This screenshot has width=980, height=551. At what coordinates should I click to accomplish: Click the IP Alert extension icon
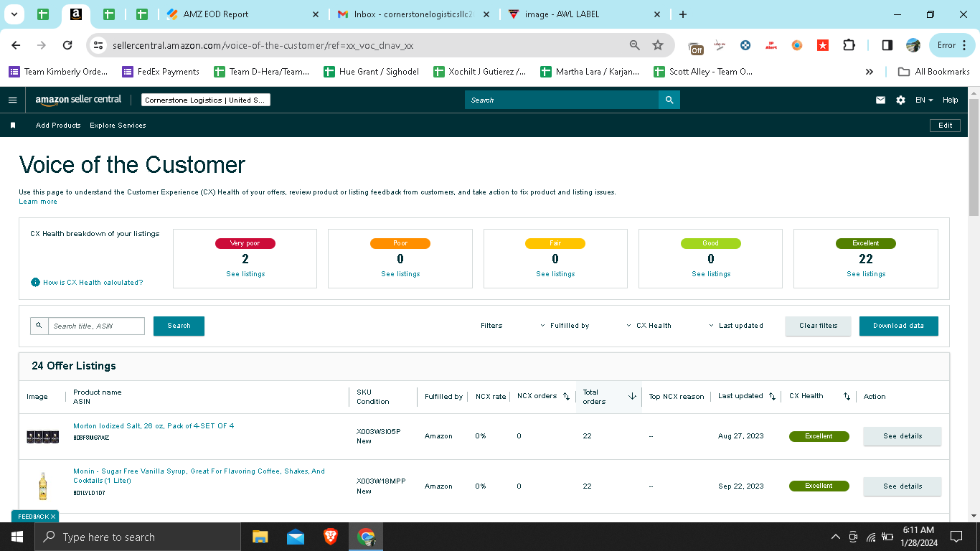[771, 45]
